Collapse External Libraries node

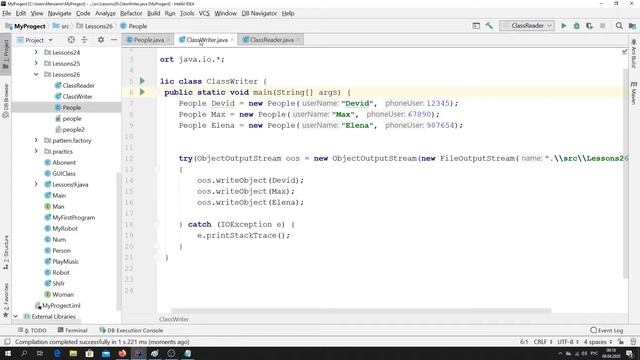coord(16,316)
